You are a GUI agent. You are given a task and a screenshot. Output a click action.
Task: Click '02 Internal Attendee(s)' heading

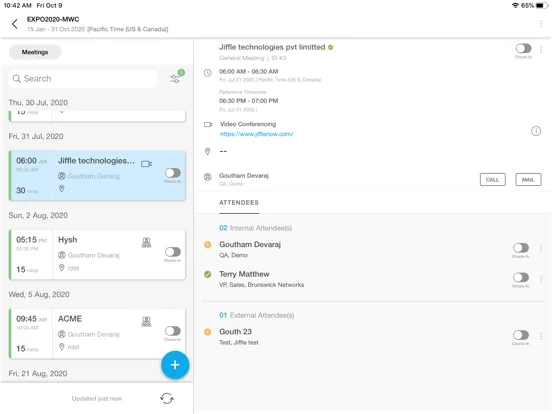256,228
